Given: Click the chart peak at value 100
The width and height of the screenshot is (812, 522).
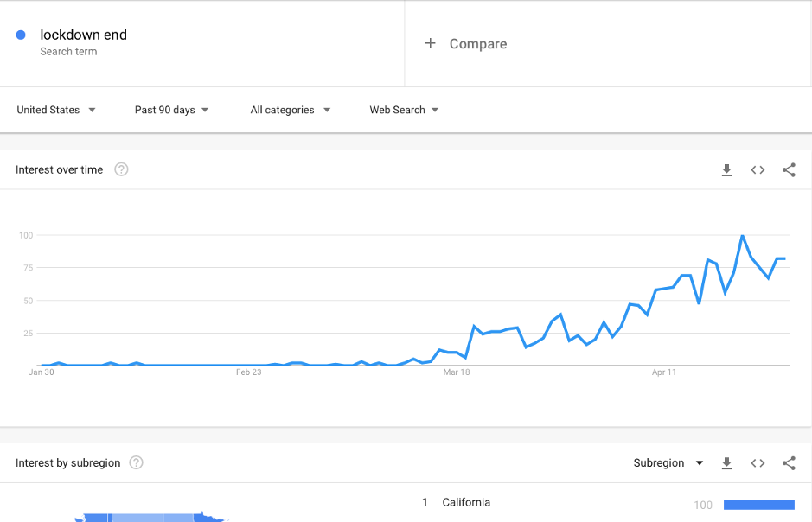Looking at the screenshot, I should pyautogui.click(x=742, y=236).
